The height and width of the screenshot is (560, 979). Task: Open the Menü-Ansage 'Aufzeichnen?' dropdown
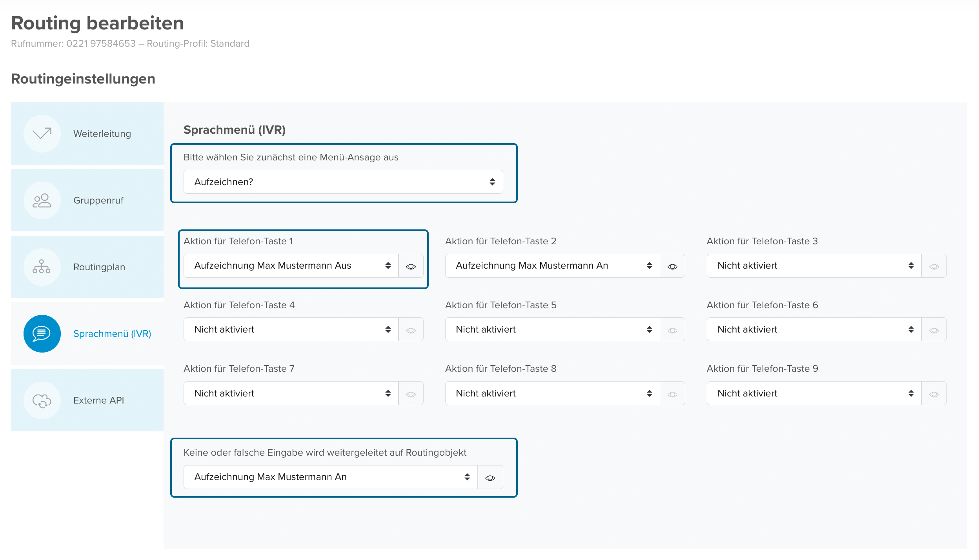click(343, 182)
